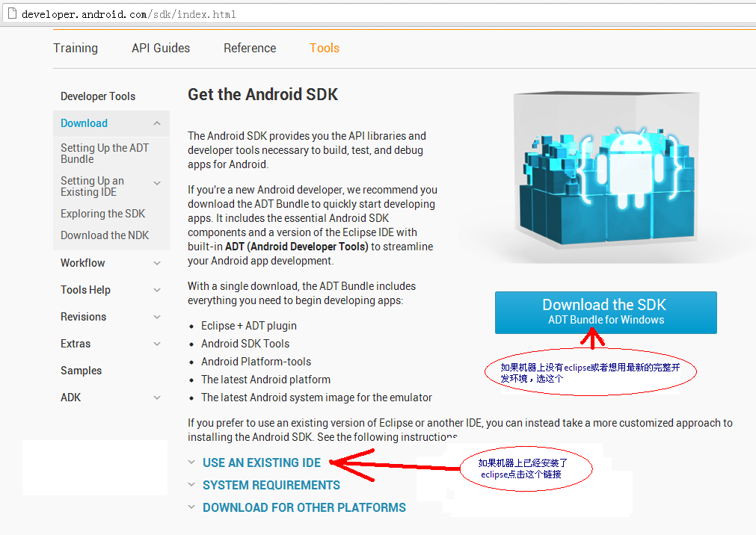Open the Extras section
Screen dimensions: 756x535
76,344
